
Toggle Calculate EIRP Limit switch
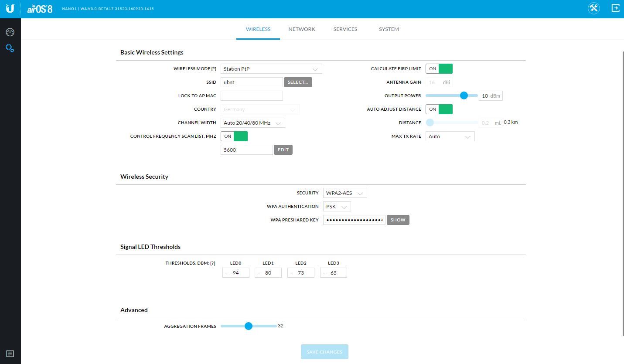[439, 68]
